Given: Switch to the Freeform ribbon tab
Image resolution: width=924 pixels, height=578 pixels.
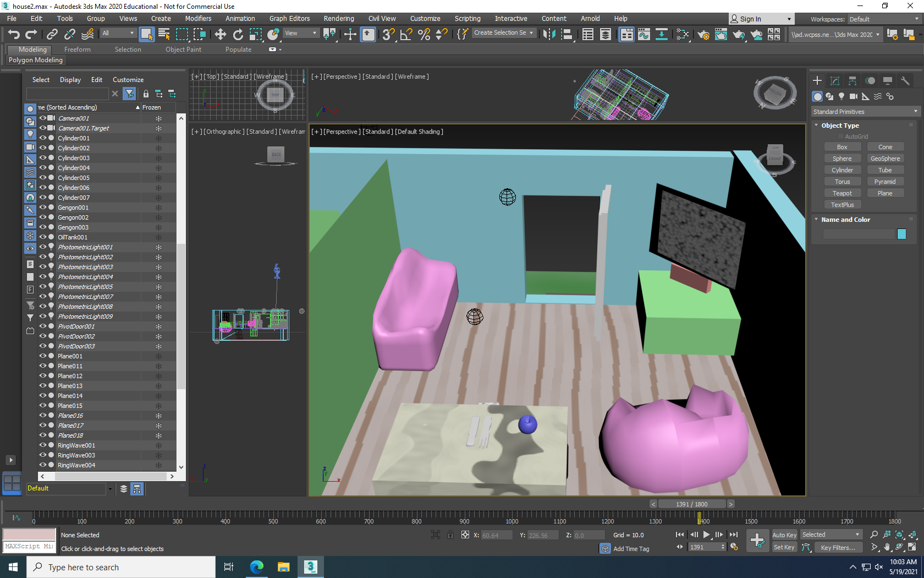Looking at the screenshot, I should pos(77,50).
